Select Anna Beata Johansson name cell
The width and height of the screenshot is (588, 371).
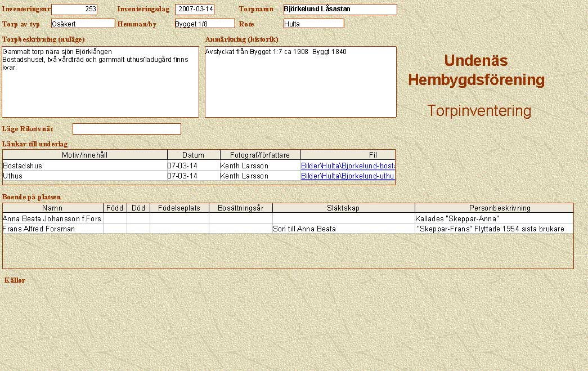(x=52, y=218)
